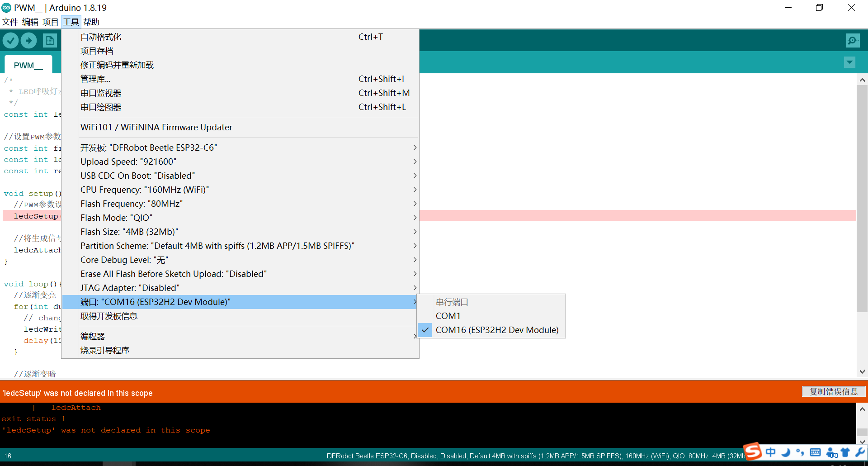868x466 pixels.
Task: Expand Flash Size 4MB submenu
Action: point(240,232)
